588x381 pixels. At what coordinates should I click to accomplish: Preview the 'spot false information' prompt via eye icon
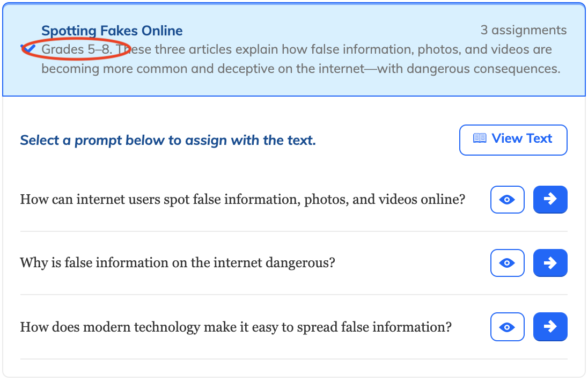tap(507, 200)
